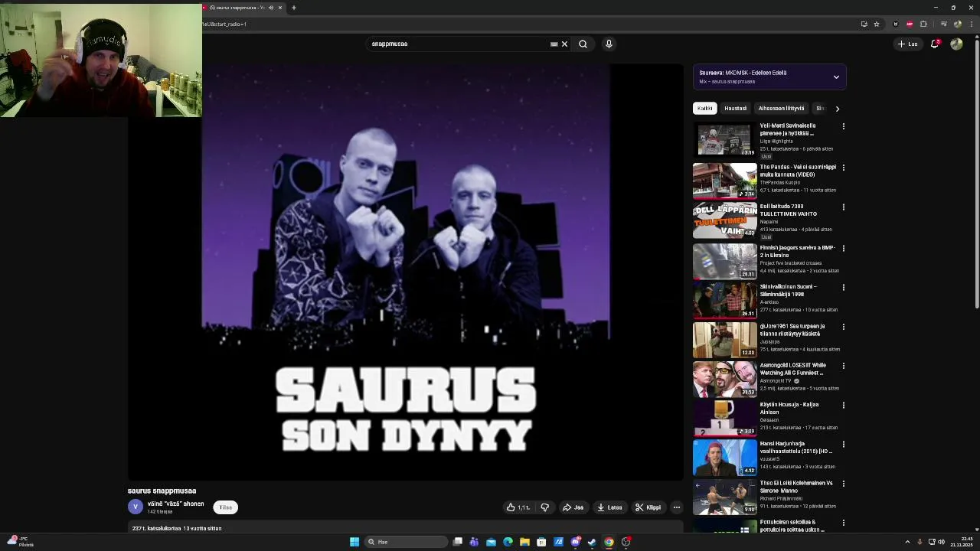Select the Haustasi filter chip
The height and width of the screenshot is (551, 980).
click(x=735, y=108)
